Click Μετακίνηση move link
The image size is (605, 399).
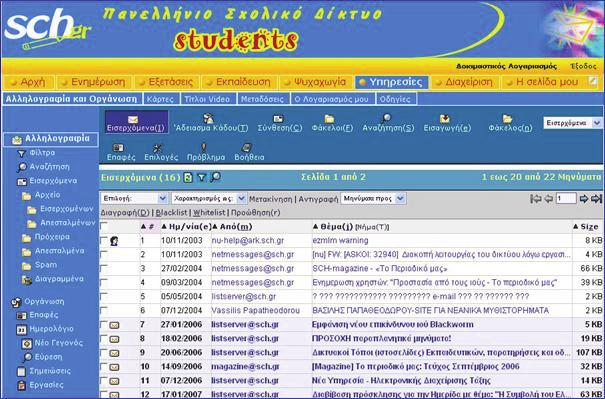[x=270, y=199]
